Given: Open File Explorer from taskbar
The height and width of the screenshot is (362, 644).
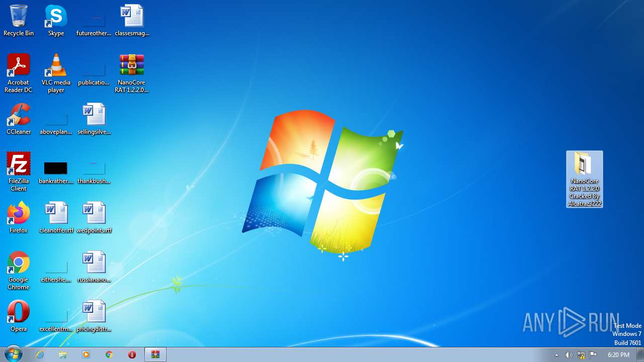Looking at the screenshot, I should (63, 354).
